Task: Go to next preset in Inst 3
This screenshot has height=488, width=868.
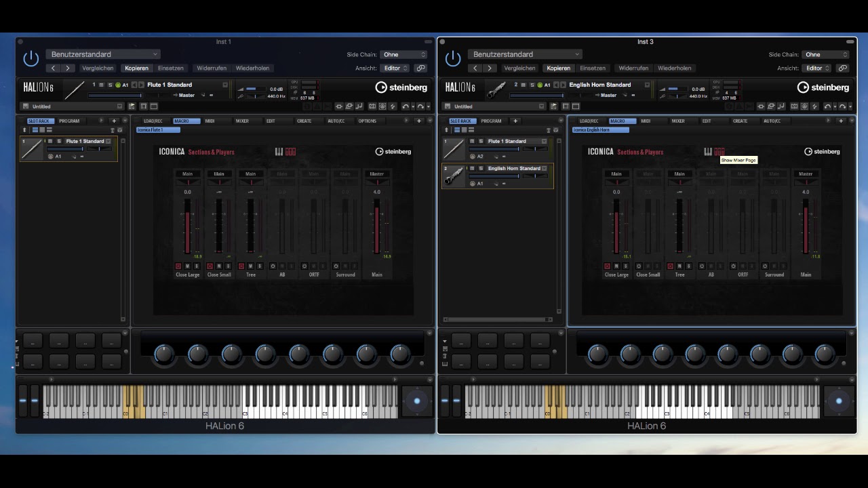Action: pyautogui.click(x=490, y=68)
